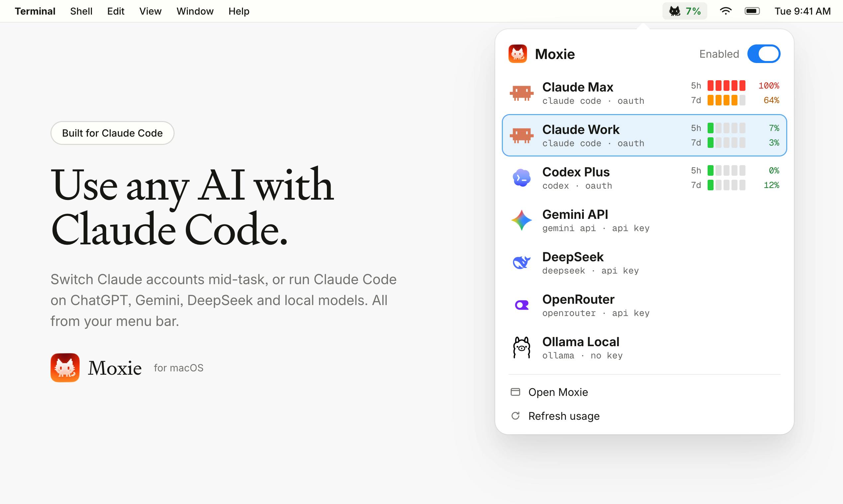Screen dimensions: 843x504
Task: Open the Window menu
Action: click(195, 11)
